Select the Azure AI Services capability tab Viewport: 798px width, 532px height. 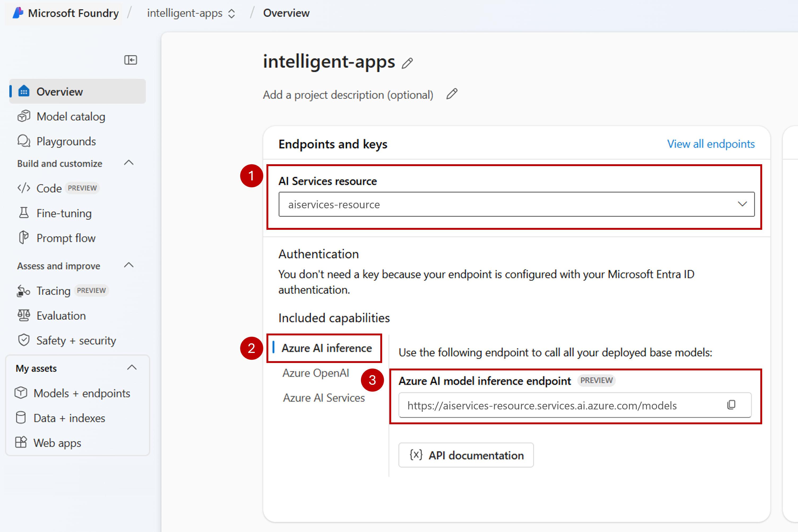(x=324, y=398)
